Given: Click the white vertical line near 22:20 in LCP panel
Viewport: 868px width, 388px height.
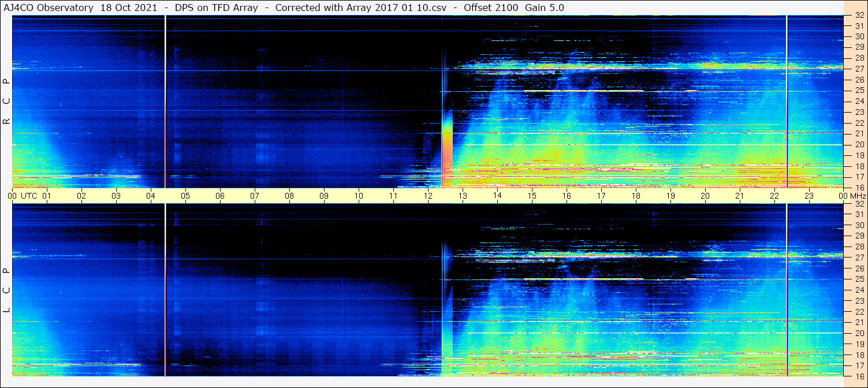Looking at the screenshot, I should [x=787, y=289].
